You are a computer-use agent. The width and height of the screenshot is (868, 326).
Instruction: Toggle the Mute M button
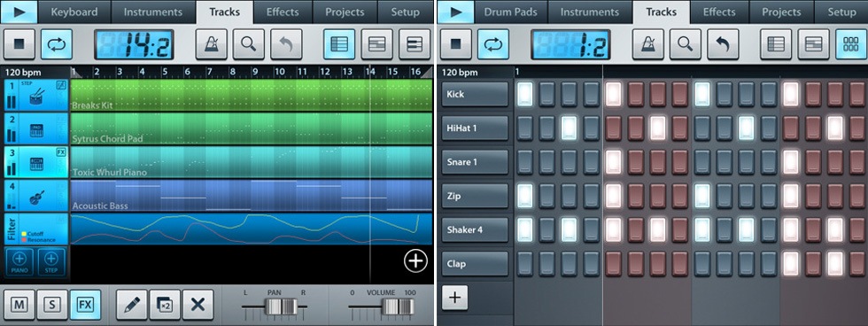coord(19,305)
